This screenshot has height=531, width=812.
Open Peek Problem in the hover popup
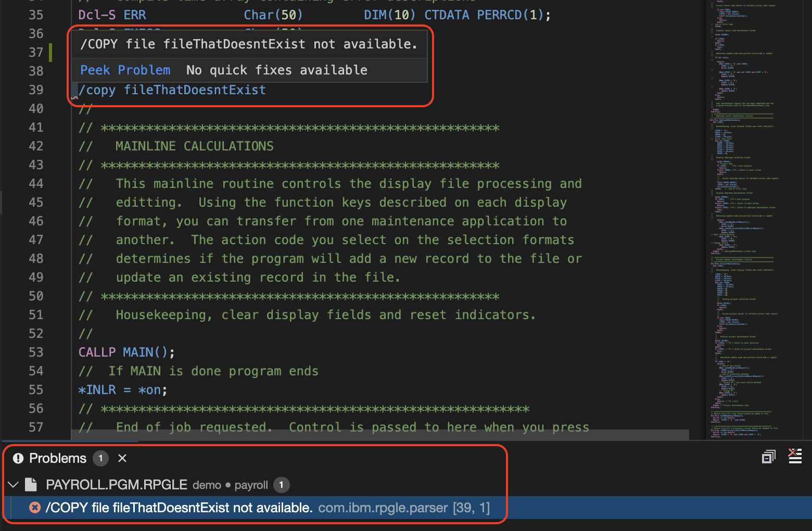[125, 70]
